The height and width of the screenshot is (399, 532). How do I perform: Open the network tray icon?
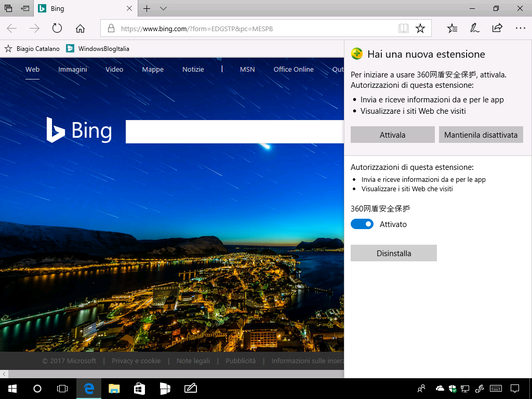coord(465,389)
